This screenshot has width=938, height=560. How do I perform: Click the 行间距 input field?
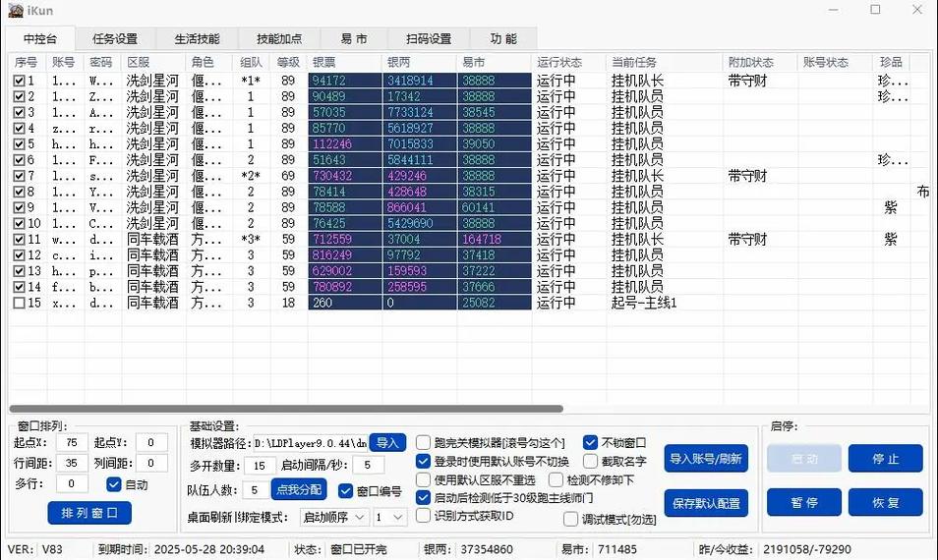pos(72,463)
